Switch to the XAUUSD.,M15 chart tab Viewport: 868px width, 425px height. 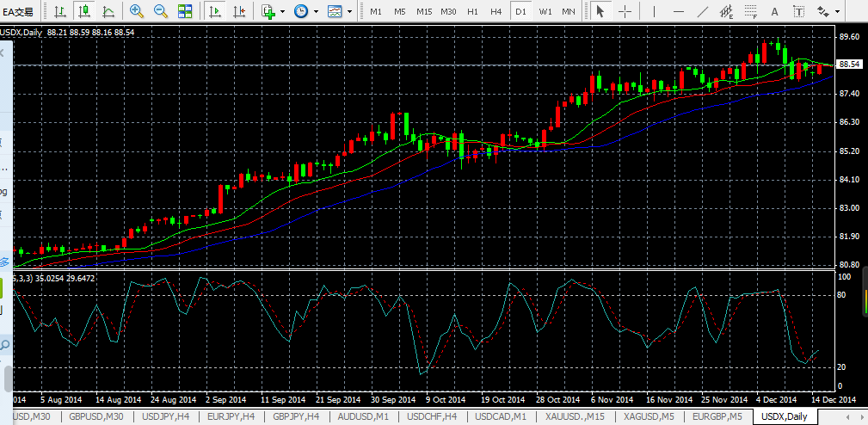tap(575, 416)
